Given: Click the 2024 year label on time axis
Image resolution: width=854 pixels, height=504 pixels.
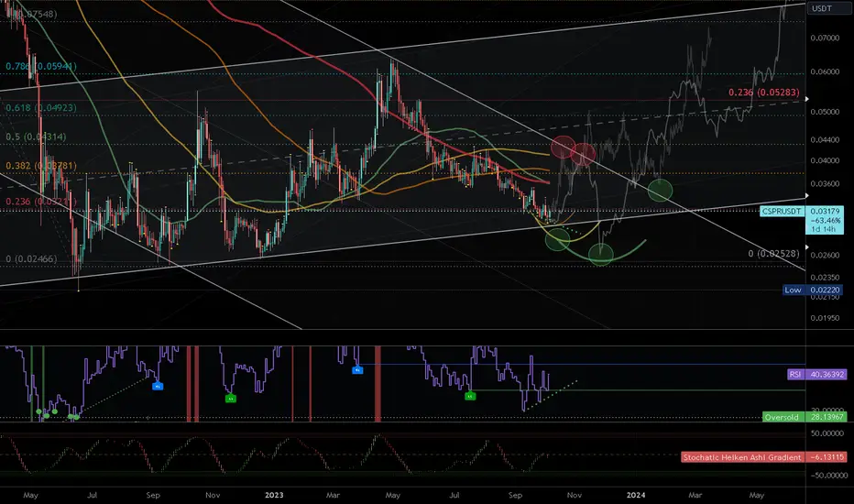Looking at the screenshot, I should pyautogui.click(x=636, y=495).
